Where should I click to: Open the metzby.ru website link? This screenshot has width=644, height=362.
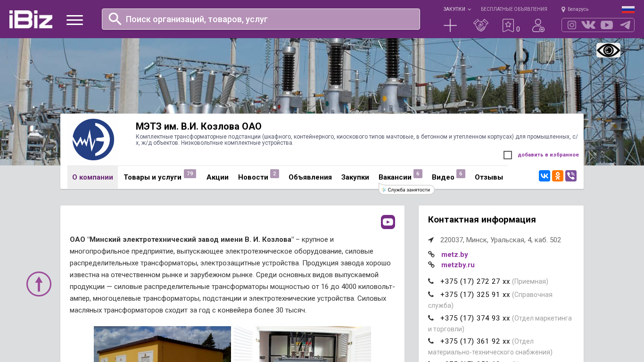click(x=458, y=265)
